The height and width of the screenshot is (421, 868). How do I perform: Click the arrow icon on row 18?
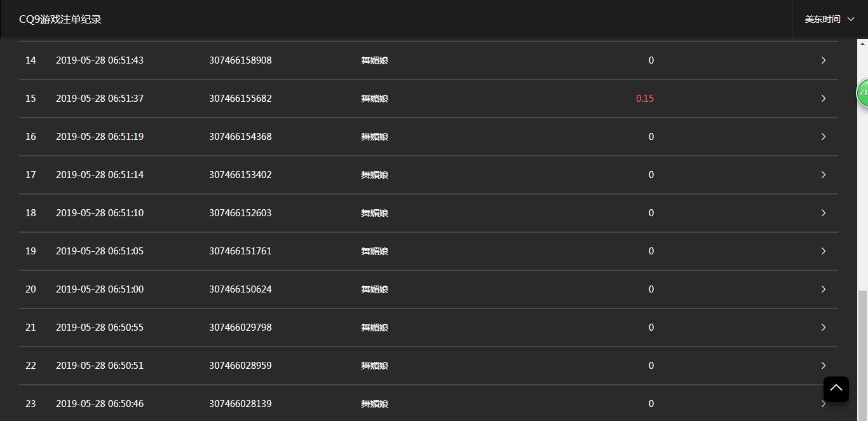click(x=823, y=212)
